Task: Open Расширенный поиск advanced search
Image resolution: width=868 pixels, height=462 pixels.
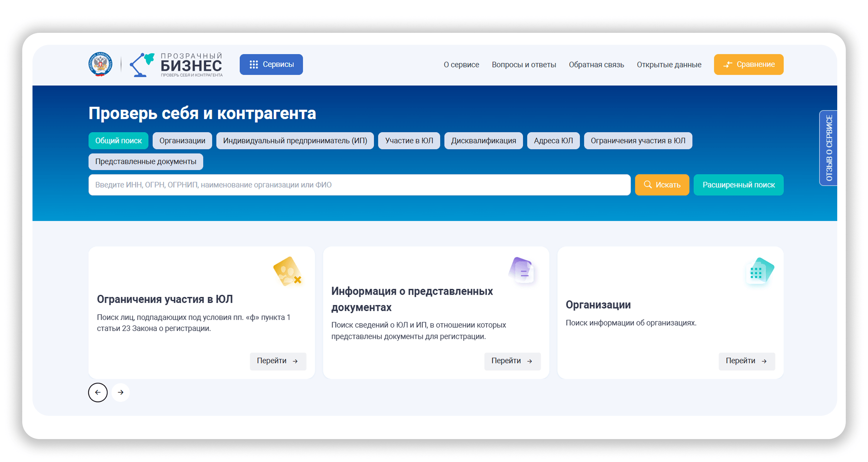Action: coord(738,185)
